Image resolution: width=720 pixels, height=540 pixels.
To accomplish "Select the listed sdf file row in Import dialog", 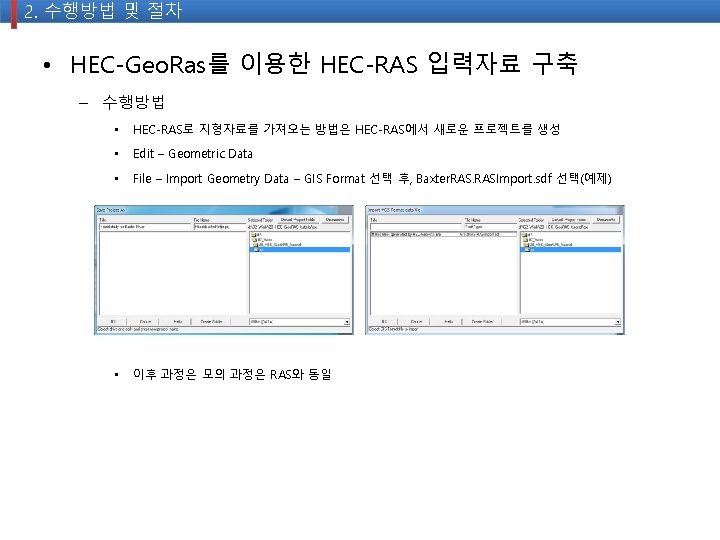I will [x=444, y=234].
